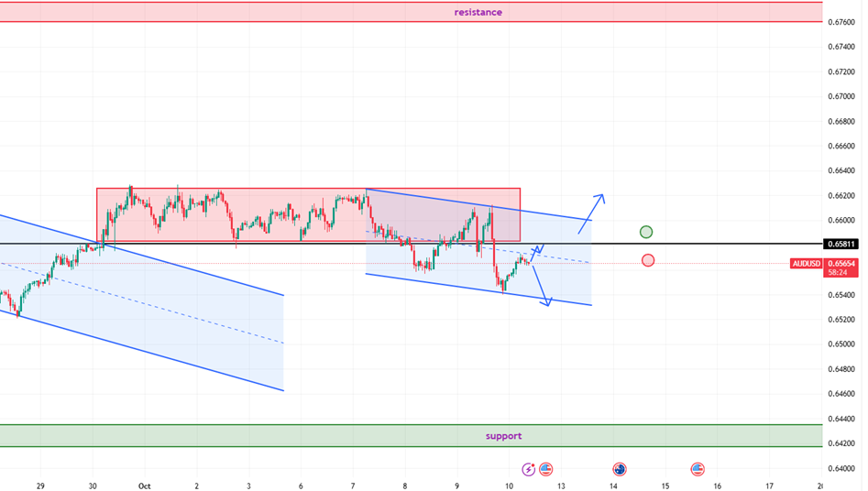Screen dimensions: 868x491
Task: Open the US flag event between dates 15 and 16
Action: [x=698, y=469]
